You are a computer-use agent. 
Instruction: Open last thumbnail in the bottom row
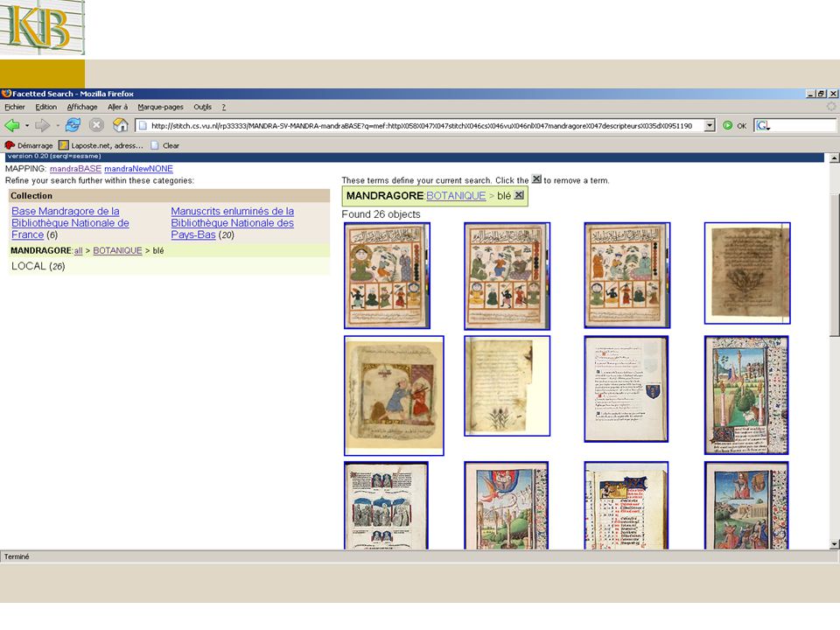746,505
